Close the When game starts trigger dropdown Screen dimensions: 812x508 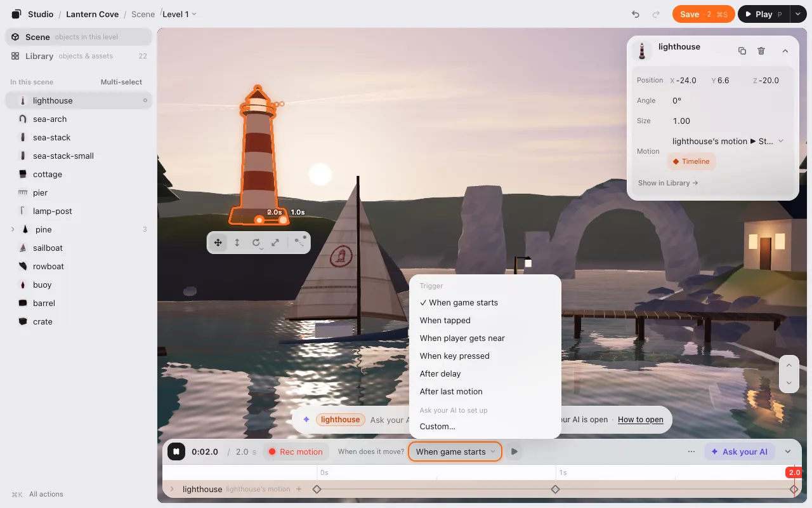[455, 451]
